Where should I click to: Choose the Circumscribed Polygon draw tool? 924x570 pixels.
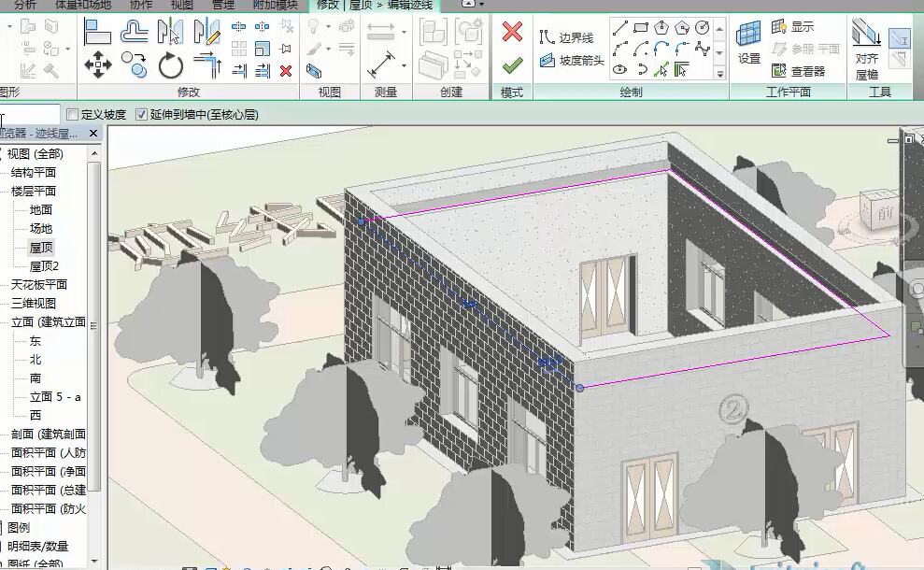point(682,28)
